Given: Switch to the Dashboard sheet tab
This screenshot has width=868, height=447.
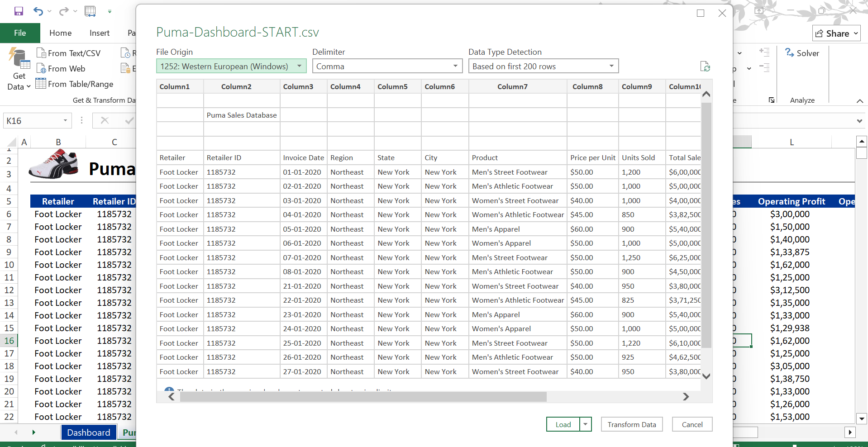Looking at the screenshot, I should coord(88,433).
